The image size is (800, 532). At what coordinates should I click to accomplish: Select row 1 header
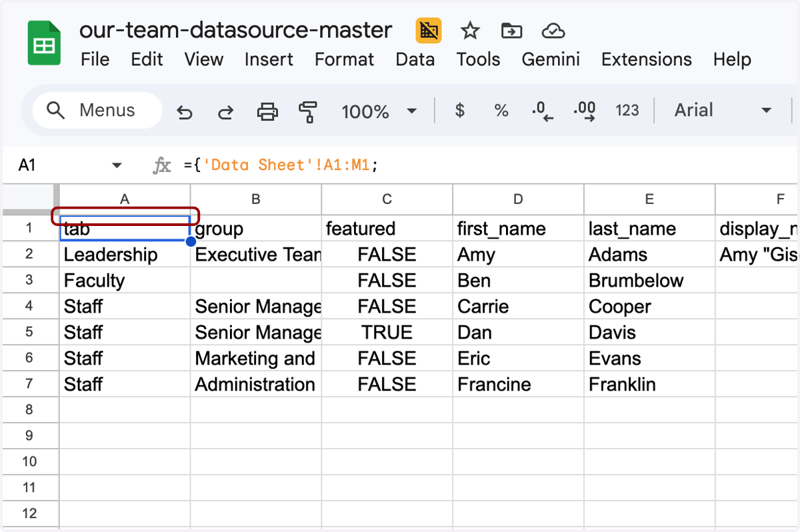pyautogui.click(x=29, y=229)
